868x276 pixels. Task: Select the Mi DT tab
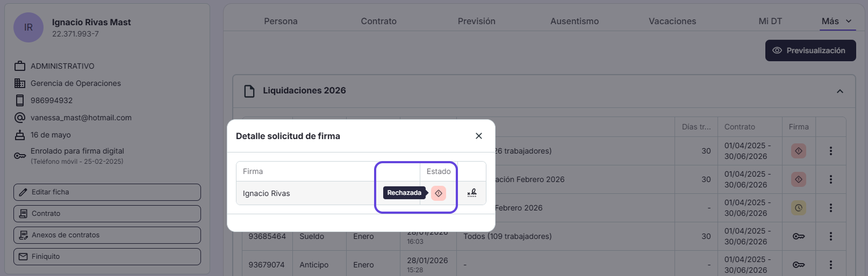(x=770, y=21)
